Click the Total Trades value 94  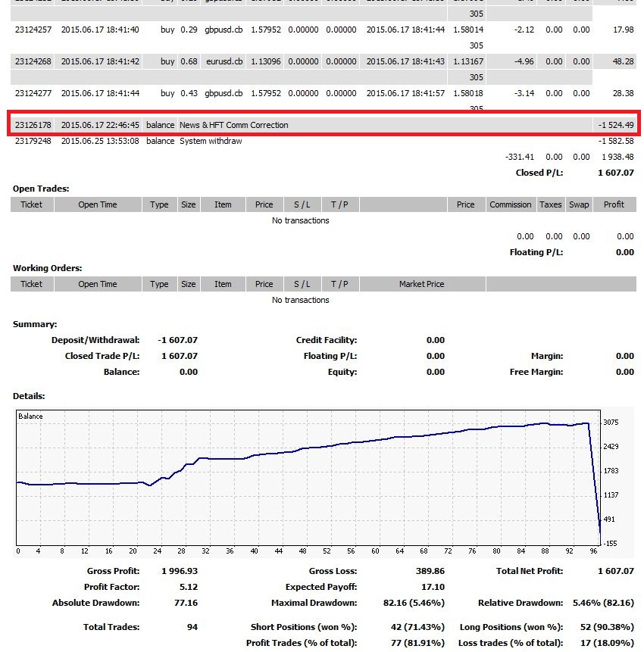191,627
